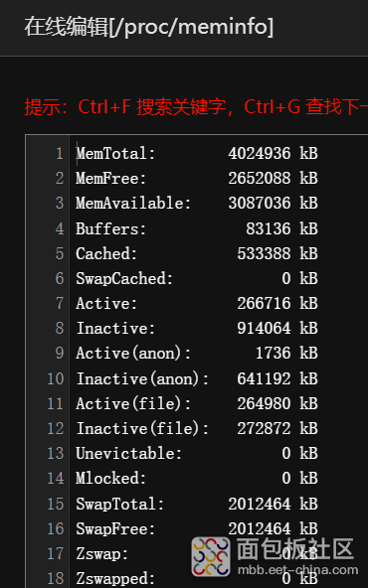Viewport: 368px width, 588px height.
Task: Click line number 16 beside SwapFree
Action: pos(56,528)
